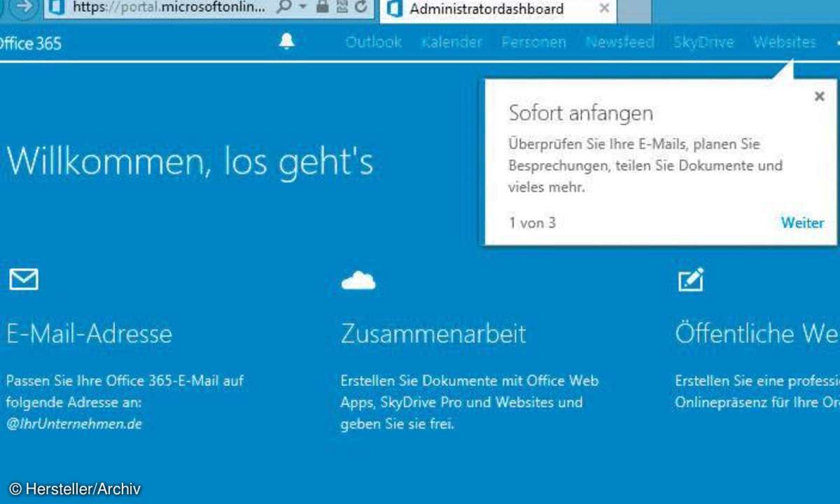
Task: Click the @IhrUnternehmen.de address text
Action: (x=74, y=423)
